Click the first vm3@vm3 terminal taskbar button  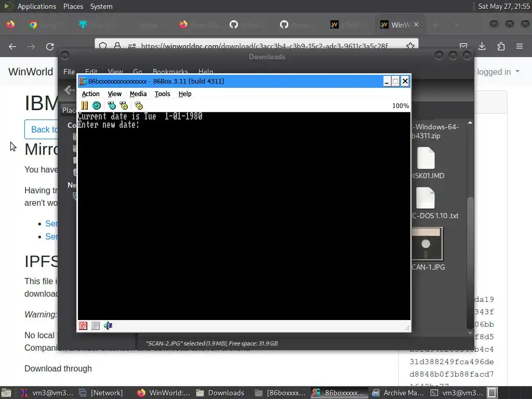click(x=47, y=393)
